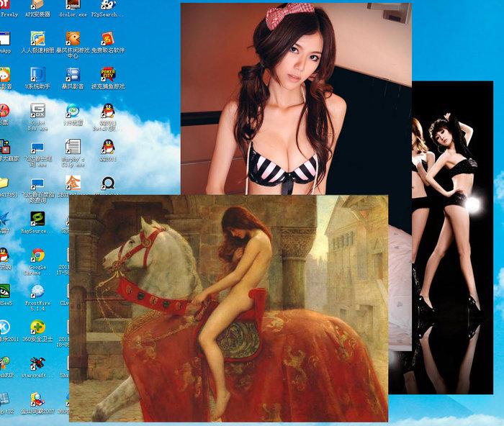Launch QQ2011 Beta penguin shortcut
The width and height of the screenshot is (504, 426).
[108, 111]
